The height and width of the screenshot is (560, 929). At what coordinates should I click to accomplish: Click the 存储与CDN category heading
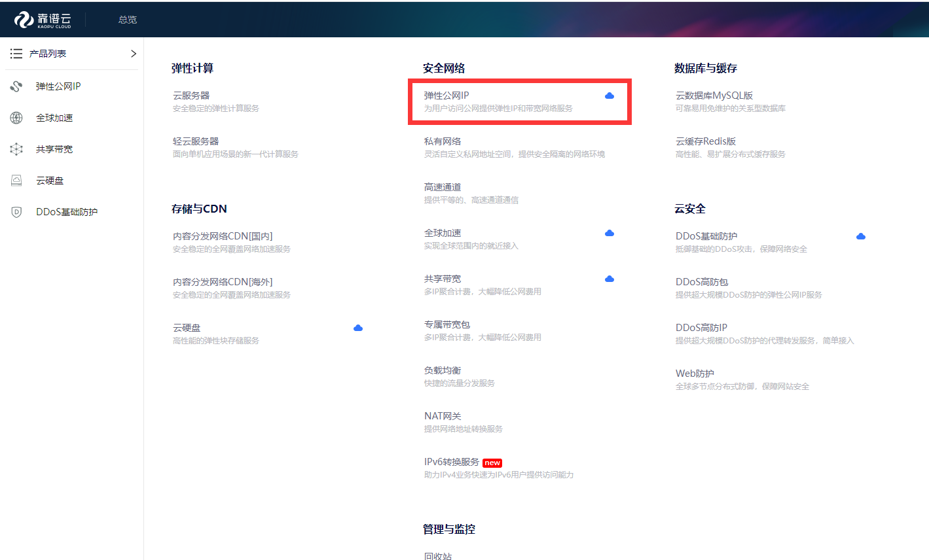[199, 209]
